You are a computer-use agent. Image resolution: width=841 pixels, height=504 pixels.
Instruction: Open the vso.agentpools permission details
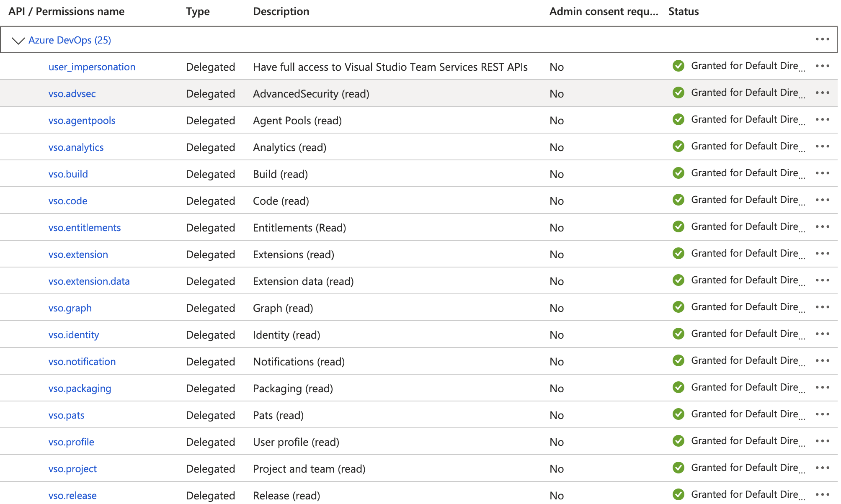coord(82,121)
